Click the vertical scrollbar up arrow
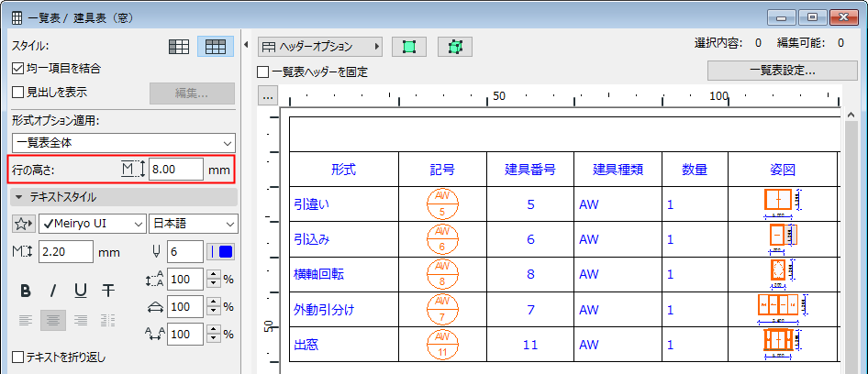The height and width of the screenshot is (374, 868). tap(852, 114)
